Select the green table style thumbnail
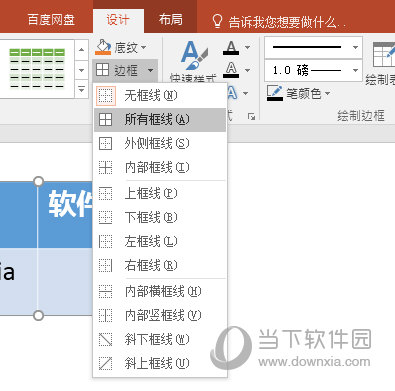This screenshot has height=391, width=395. 37,69
